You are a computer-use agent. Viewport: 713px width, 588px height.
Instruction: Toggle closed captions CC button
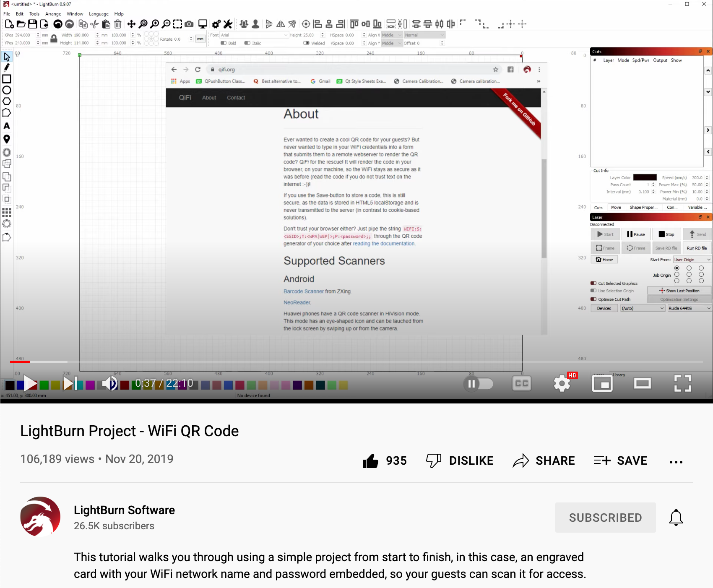tap(522, 383)
